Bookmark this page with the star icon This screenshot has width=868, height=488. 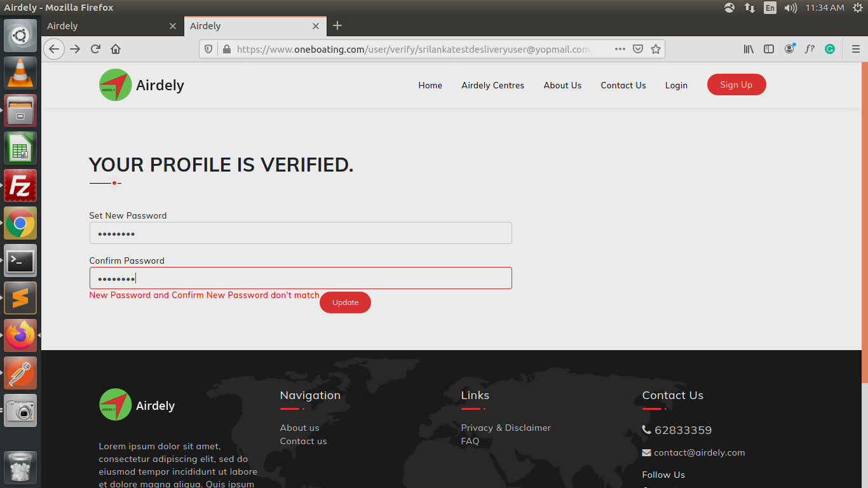(x=656, y=49)
